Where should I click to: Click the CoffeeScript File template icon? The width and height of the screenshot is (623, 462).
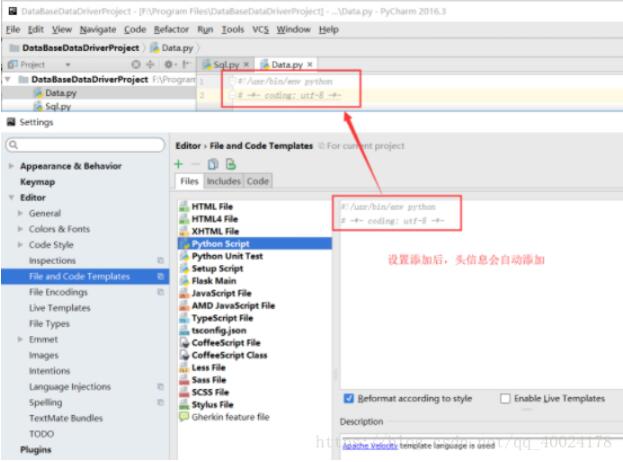click(x=184, y=343)
